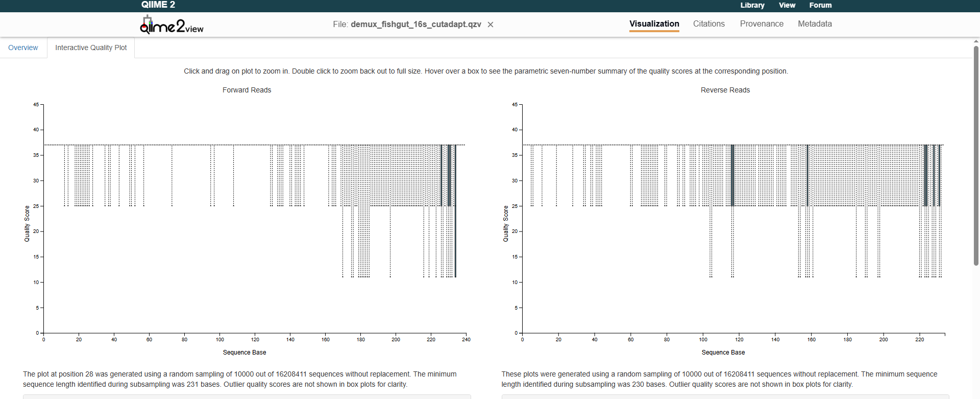Select the Overview tab

pyautogui.click(x=23, y=48)
